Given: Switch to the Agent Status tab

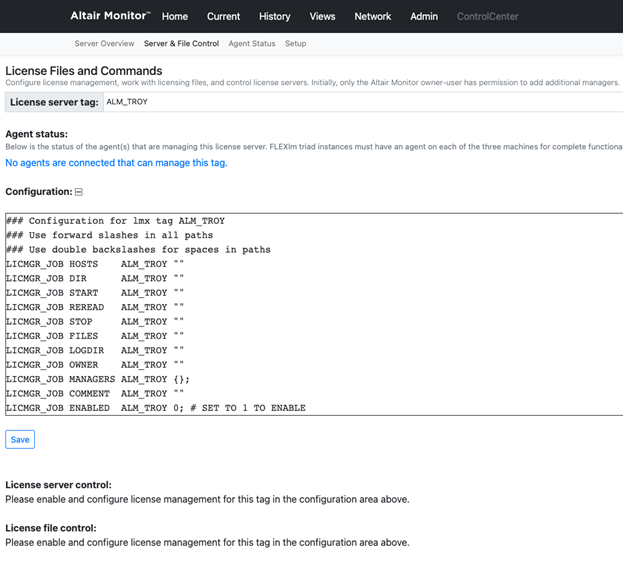Looking at the screenshot, I should click(251, 44).
